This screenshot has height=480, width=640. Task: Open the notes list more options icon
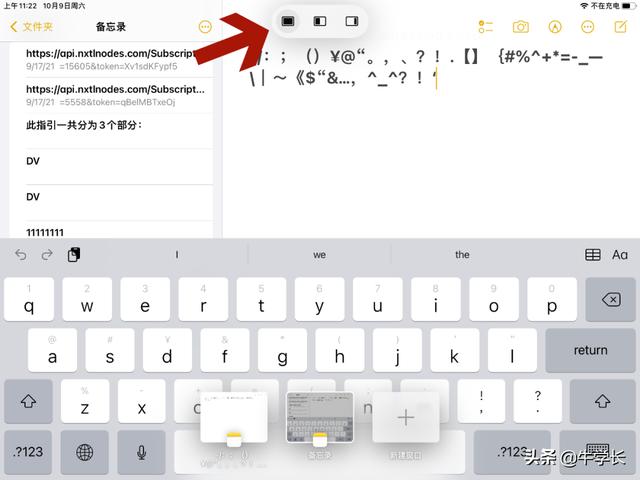point(205,27)
